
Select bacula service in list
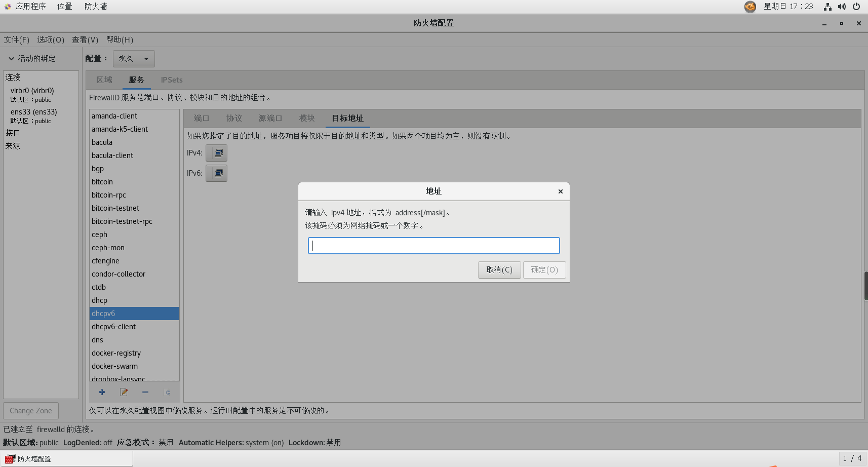[134, 142]
